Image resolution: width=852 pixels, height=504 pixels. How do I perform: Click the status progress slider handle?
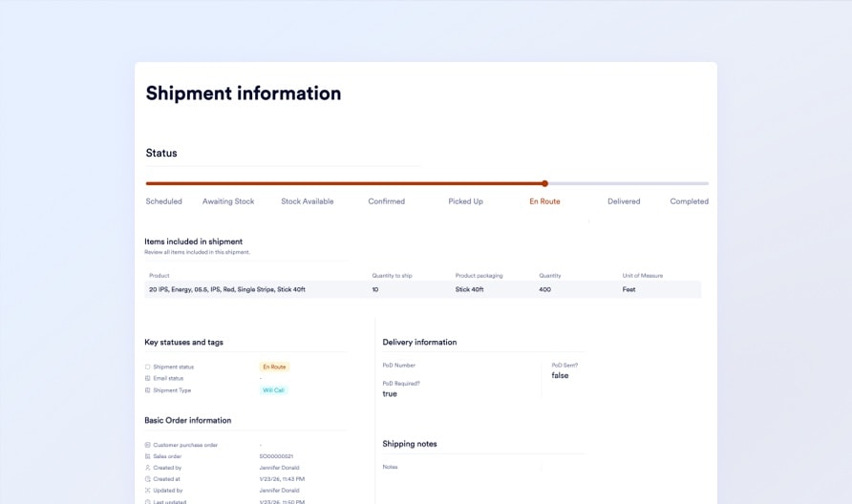click(x=544, y=183)
